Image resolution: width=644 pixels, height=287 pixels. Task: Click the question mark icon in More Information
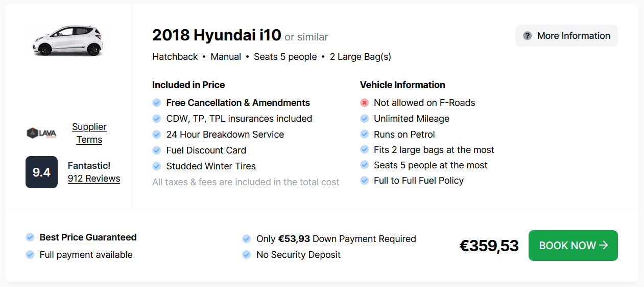point(528,36)
